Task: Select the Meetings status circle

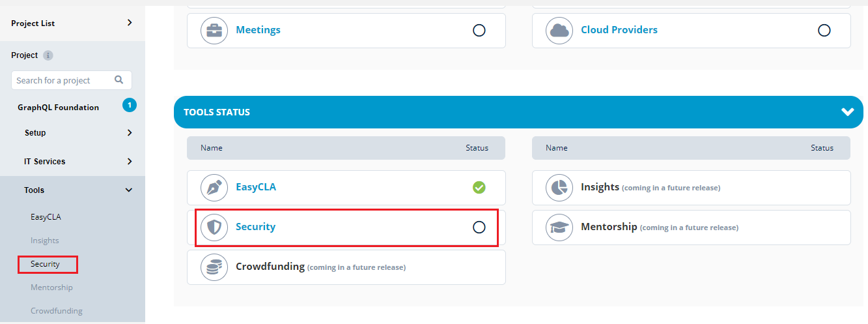Action: 479,31
